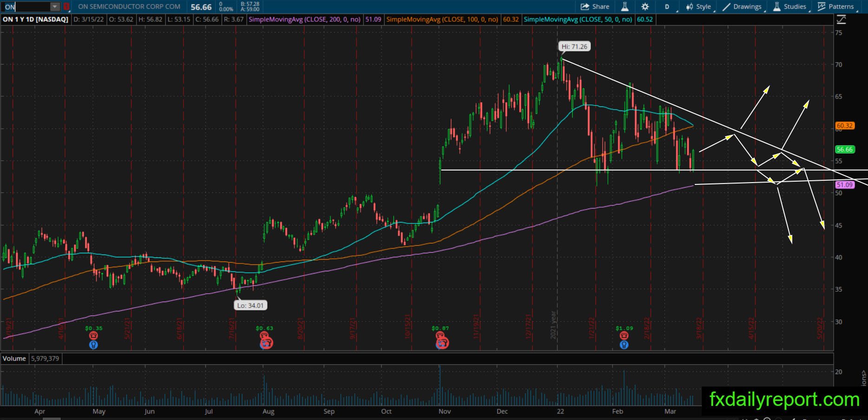Click the last price 56.66 in header
The height and width of the screenshot is (420, 868).
coord(201,7)
